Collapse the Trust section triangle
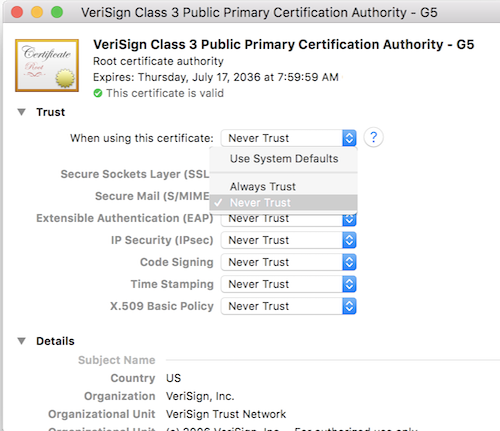The width and height of the screenshot is (500, 431). tap(22, 112)
